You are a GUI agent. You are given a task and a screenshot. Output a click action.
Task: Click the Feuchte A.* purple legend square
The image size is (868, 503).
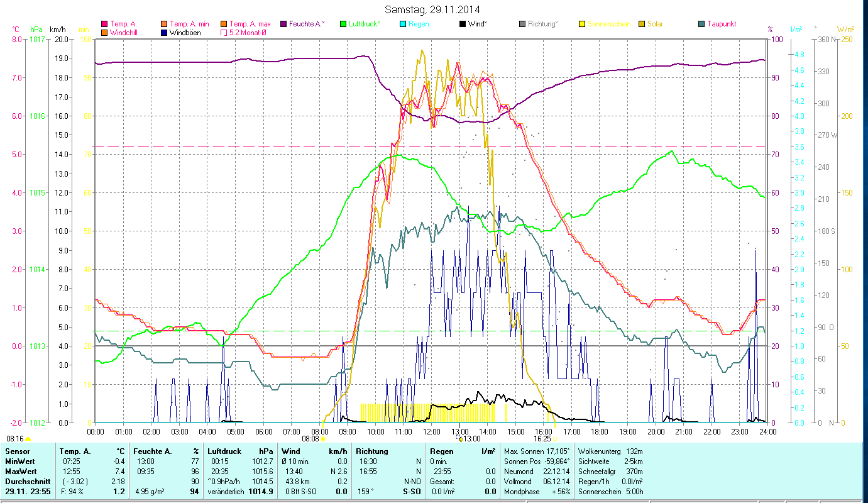pyautogui.click(x=283, y=24)
